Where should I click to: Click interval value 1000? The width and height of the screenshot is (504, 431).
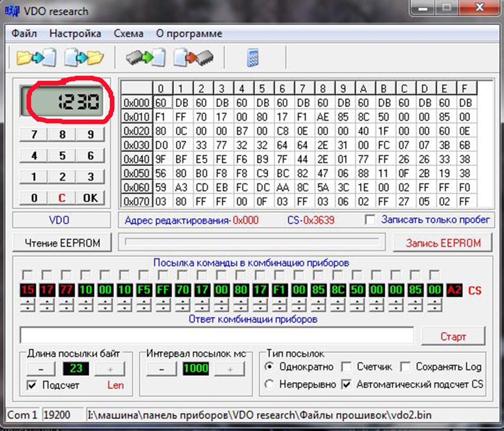pos(196,369)
